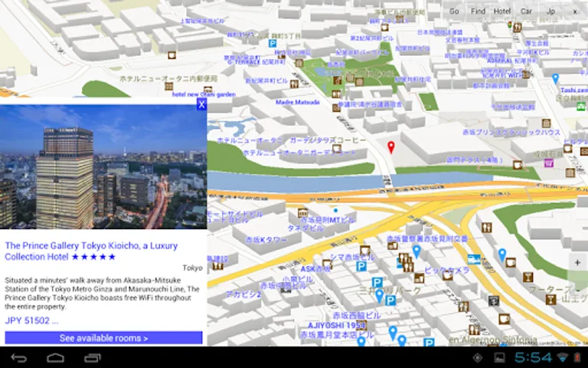The width and height of the screenshot is (588, 368).
Task: Click the アカビシ2 map label
Action: pos(243,294)
